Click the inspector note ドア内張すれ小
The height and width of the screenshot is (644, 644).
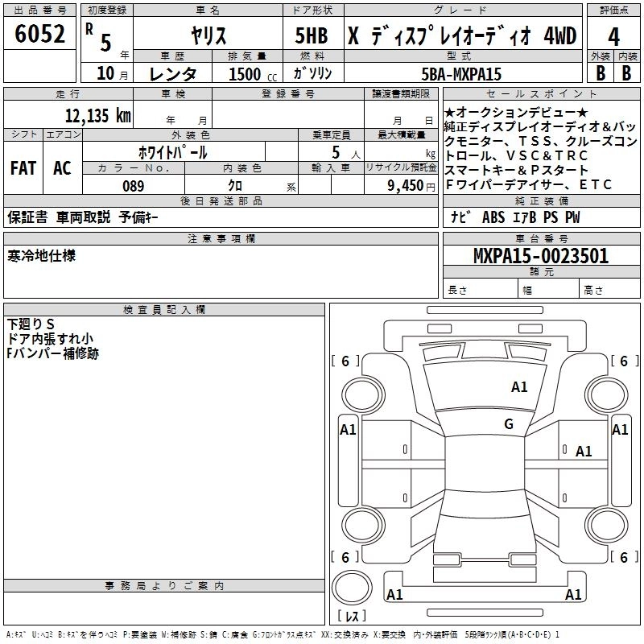[50, 339]
